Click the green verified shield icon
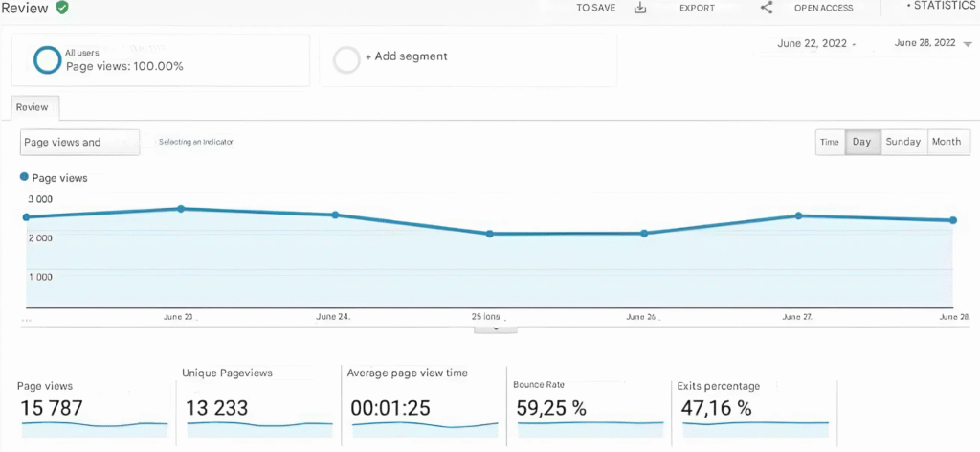The width and height of the screenshot is (980, 452). coord(62,8)
